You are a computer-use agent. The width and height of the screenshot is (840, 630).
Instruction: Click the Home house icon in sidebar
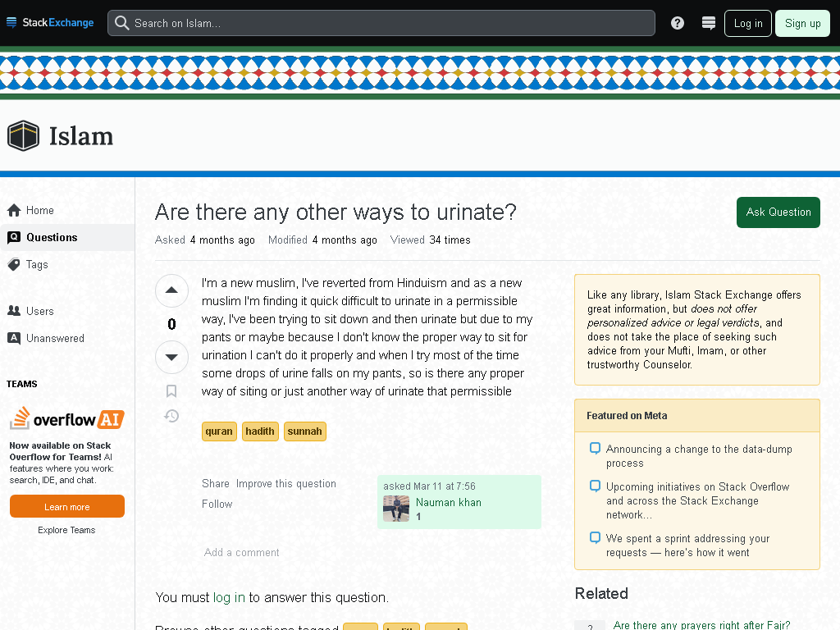tap(15, 210)
